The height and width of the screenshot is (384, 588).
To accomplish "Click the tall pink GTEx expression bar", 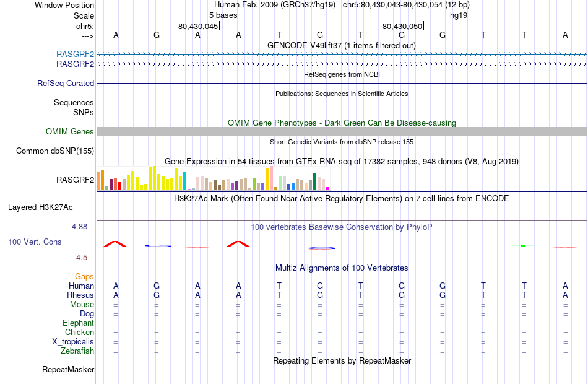I will (272, 178).
